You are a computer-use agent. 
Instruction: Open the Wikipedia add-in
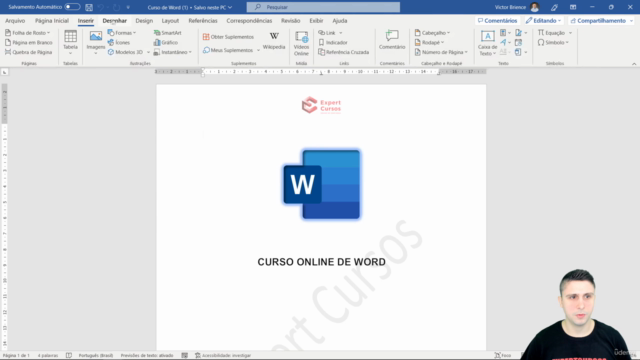274,41
